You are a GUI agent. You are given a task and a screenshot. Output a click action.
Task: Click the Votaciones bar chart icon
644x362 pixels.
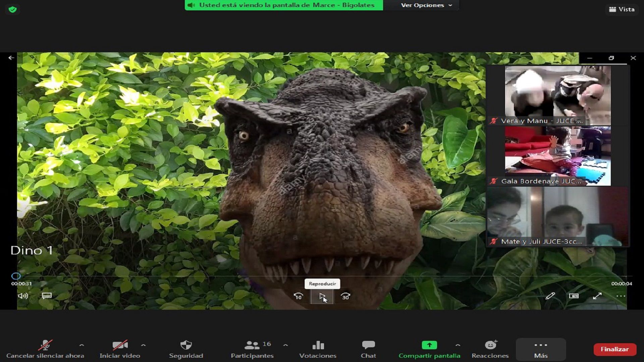pyautogui.click(x=318, y=345)
